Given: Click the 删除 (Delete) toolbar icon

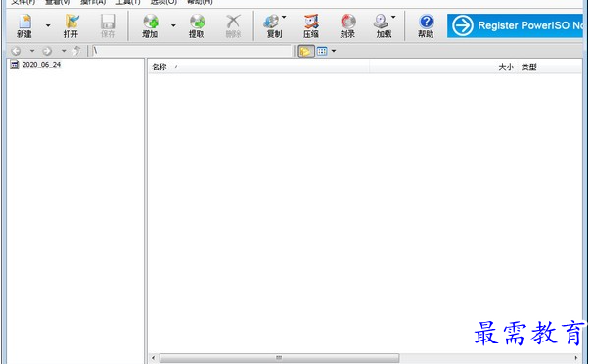Looking at the screenshot, I should coord(233,25).
